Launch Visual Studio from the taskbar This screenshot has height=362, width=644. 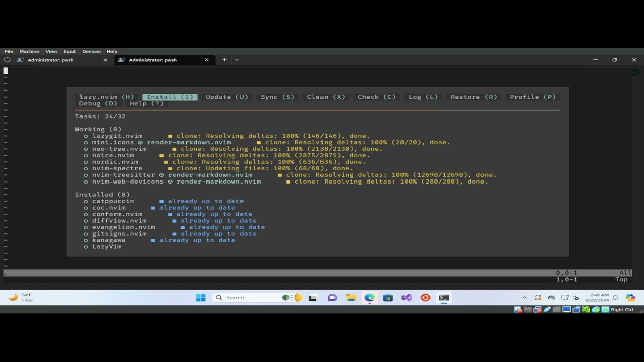coord(407,297)
